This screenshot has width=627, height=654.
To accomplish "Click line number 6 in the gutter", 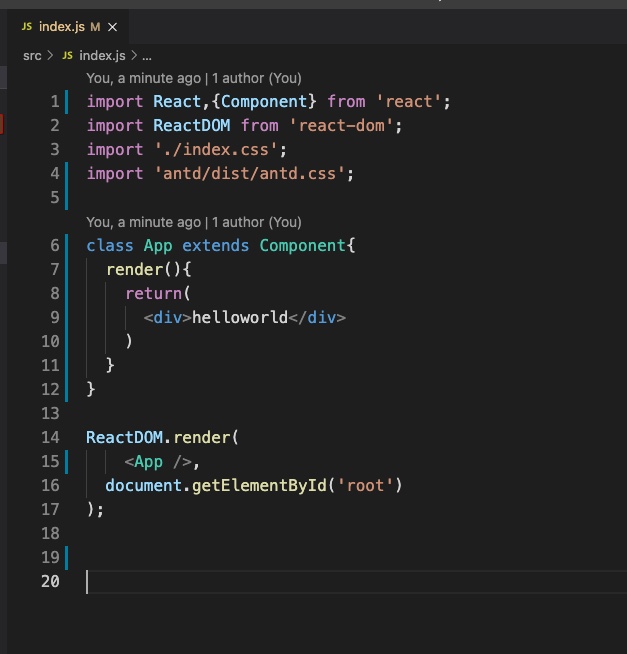I will pos(53,246).
